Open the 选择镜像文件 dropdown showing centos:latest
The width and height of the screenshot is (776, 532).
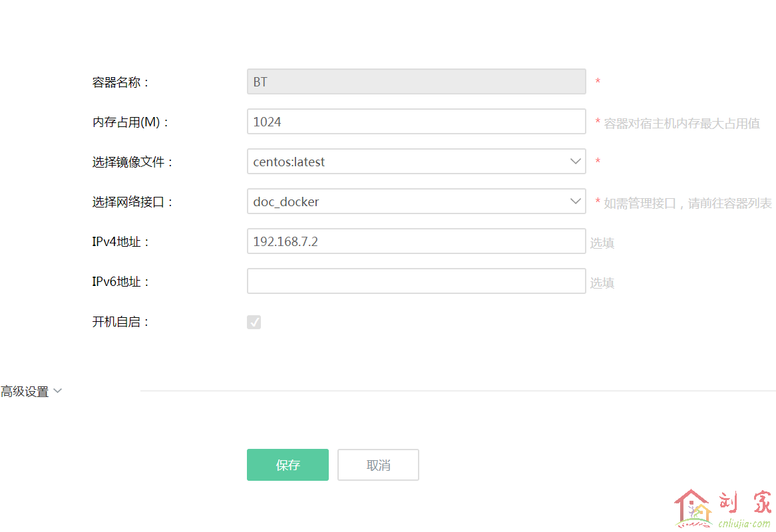416,162
